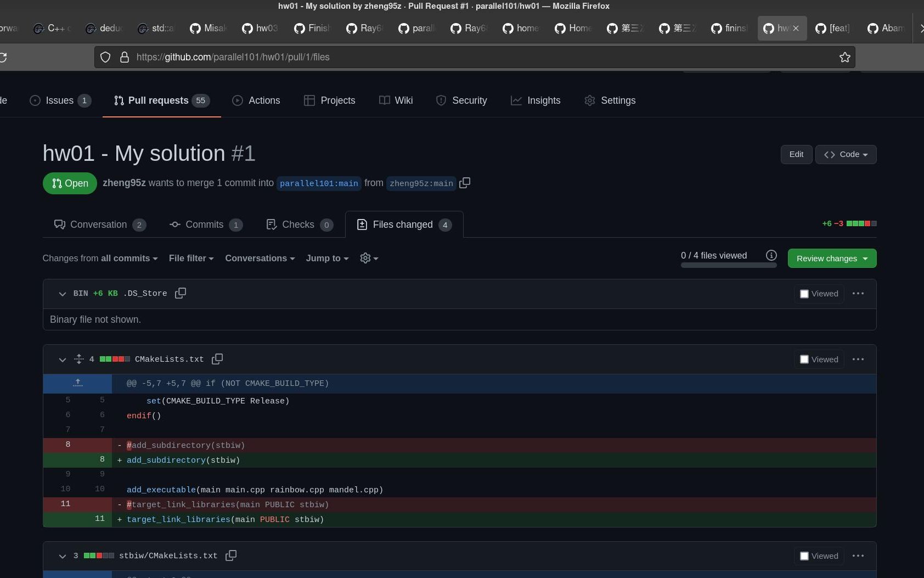Toggle Viewed for stbiw/CMakeLists.txt

(804, 555)
